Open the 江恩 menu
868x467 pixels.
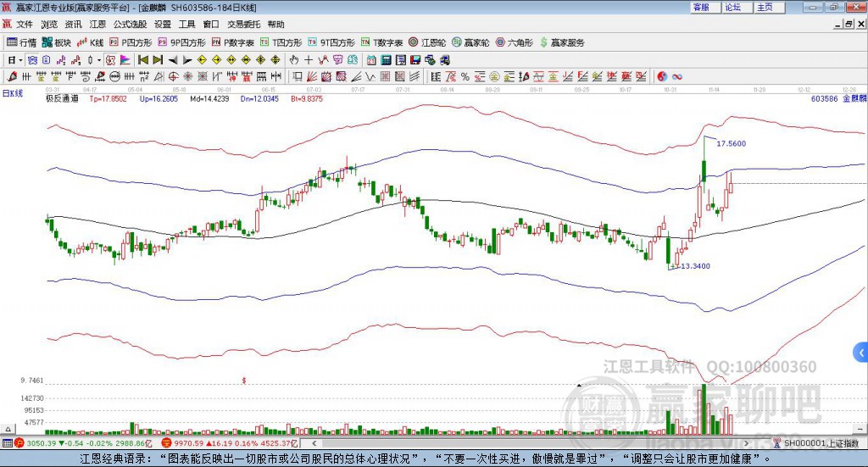point(97,25)
